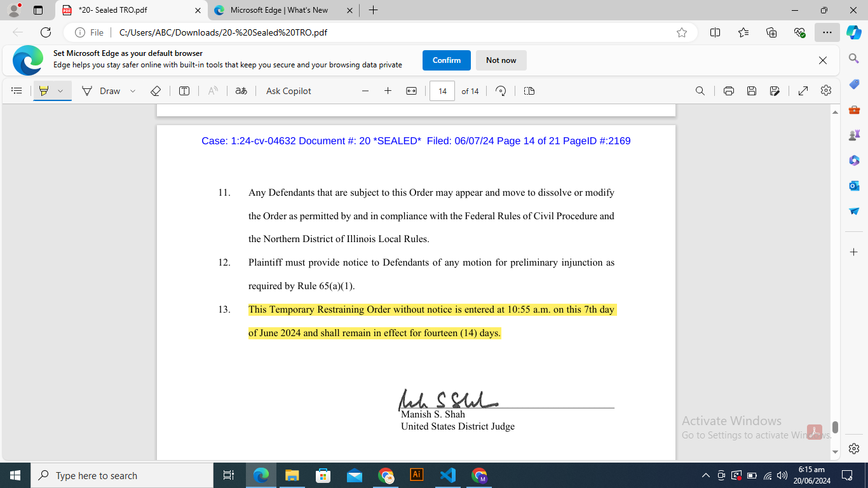The width and height of the screenshot is (868, 488).
Task: Click Split screen icon
Action: tap(715, 32)
